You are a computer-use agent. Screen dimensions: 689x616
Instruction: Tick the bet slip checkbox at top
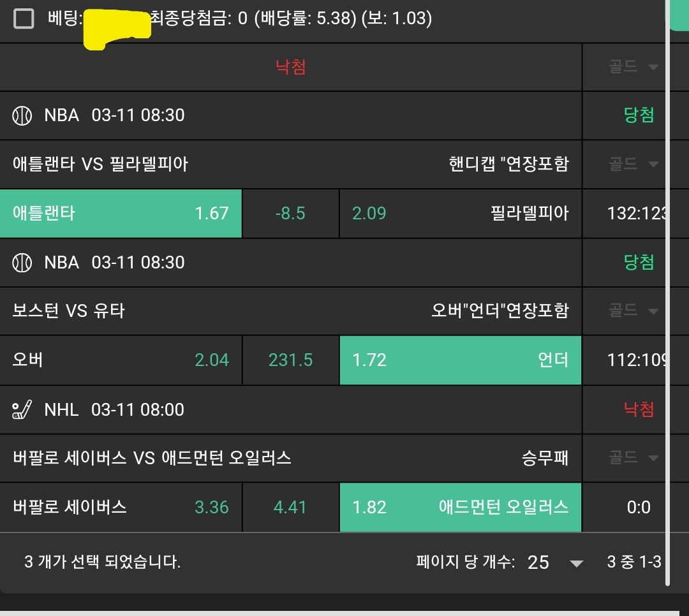(24, 19)
